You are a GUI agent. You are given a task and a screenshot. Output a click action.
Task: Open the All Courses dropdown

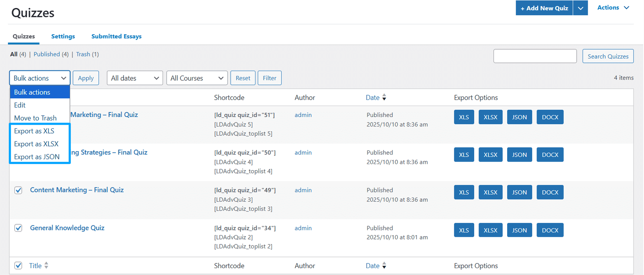[197, 78]
